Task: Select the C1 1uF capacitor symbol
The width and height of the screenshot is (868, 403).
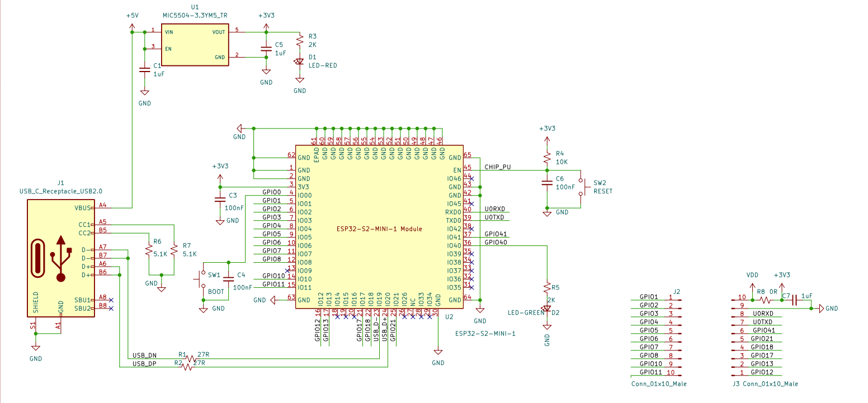Action: [144, 70]
